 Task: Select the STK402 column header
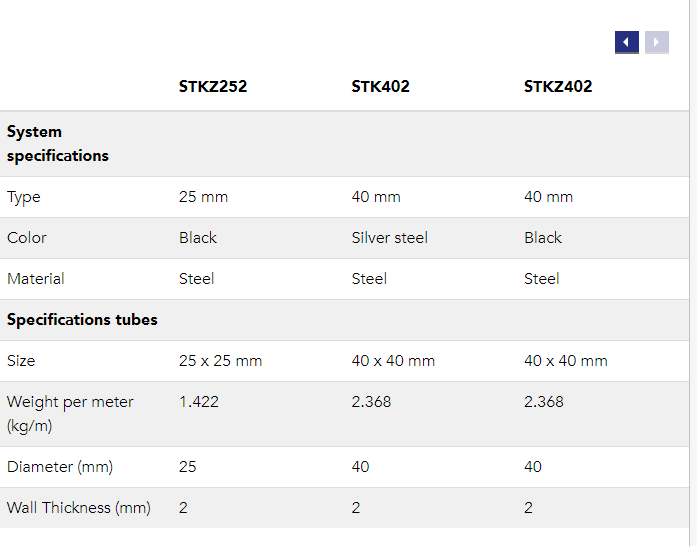380,86
